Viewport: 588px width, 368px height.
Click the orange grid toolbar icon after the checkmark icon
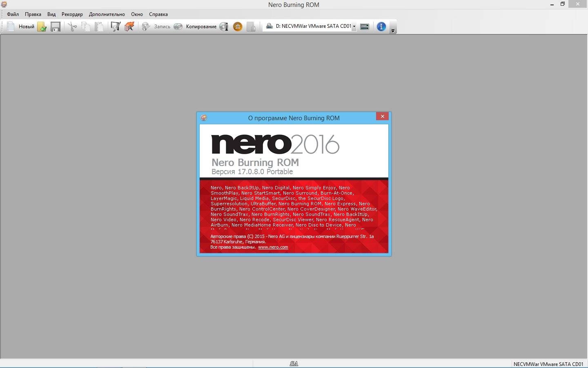click(x=129, y=27)
